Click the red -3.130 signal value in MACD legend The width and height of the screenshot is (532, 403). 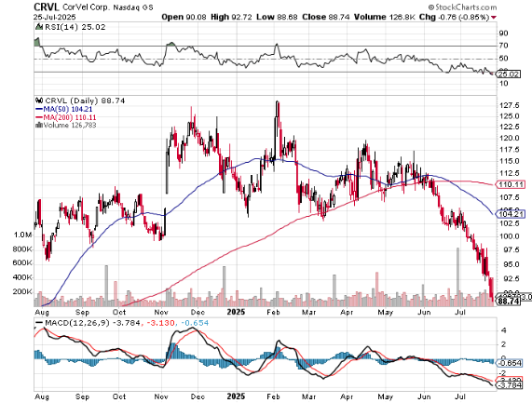pos(160,323)
